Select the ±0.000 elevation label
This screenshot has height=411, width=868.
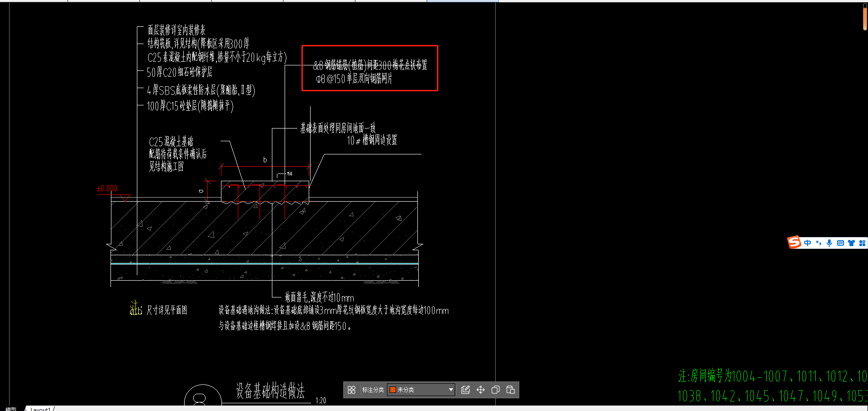[x=107, y=188]
